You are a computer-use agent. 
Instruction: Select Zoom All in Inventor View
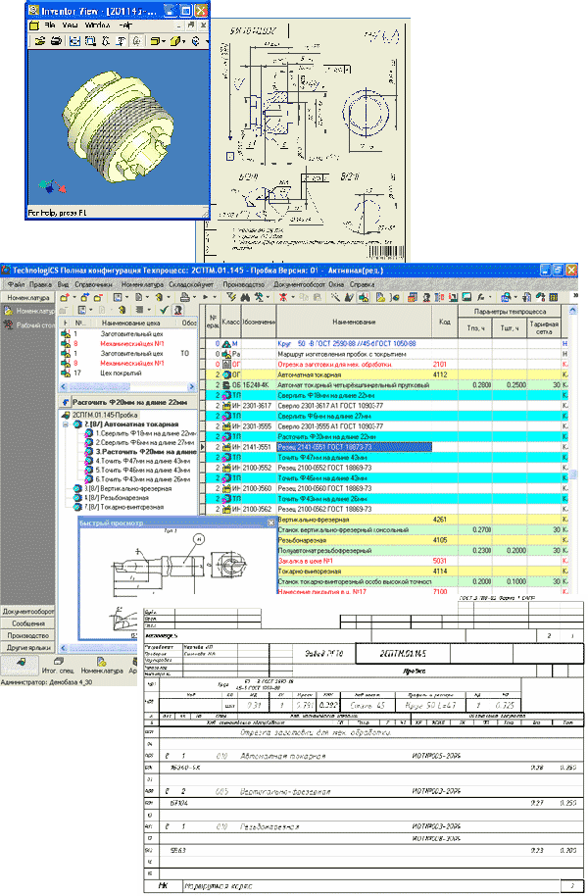tap(74, 41)
